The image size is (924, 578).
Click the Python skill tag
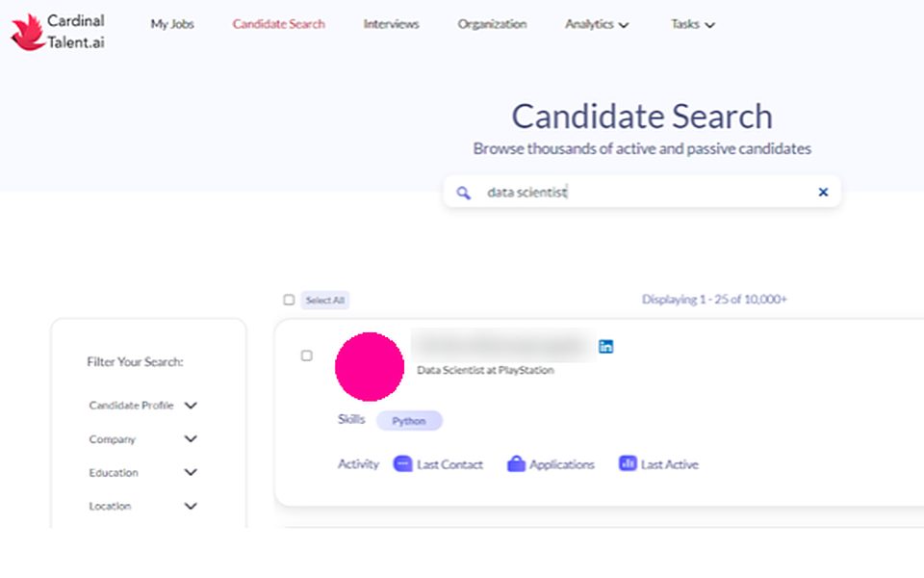pos(409,421)
